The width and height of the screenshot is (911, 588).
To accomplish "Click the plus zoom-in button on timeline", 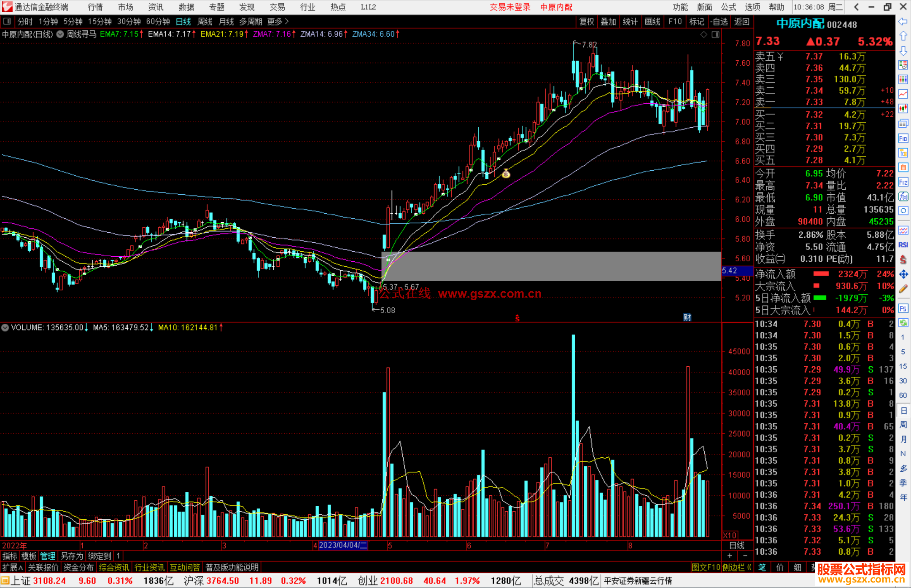I will click(x=730, y=556).
